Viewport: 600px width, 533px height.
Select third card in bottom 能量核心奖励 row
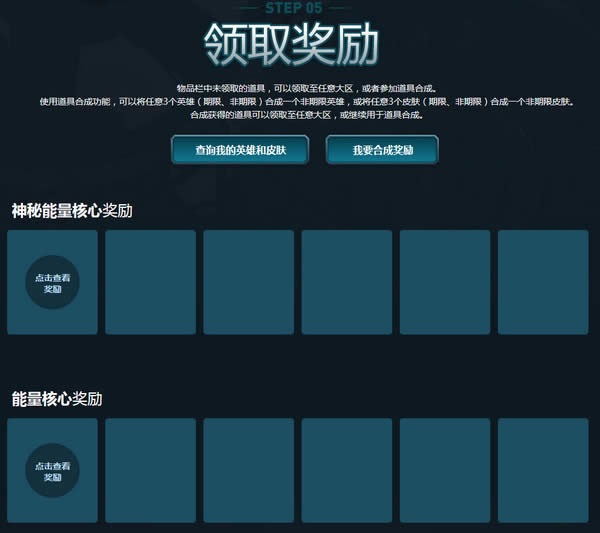coord(248,470)
